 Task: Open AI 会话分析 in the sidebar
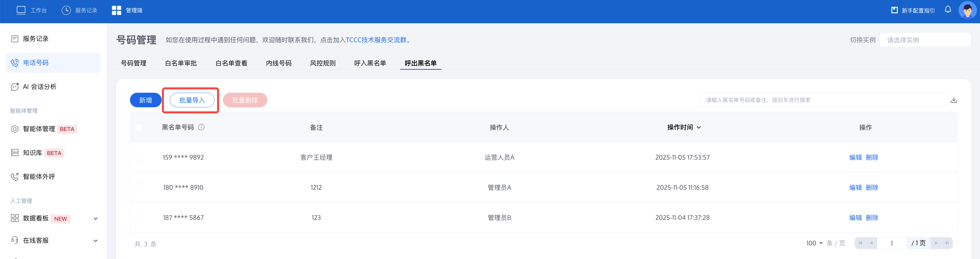[x=40, y=87]
